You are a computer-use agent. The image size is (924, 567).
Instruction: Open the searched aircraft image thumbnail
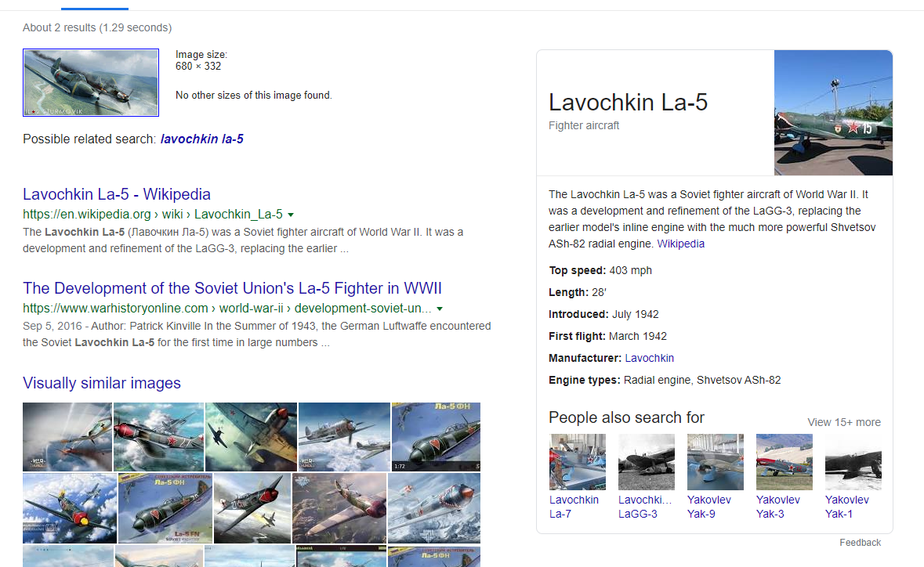91,82
